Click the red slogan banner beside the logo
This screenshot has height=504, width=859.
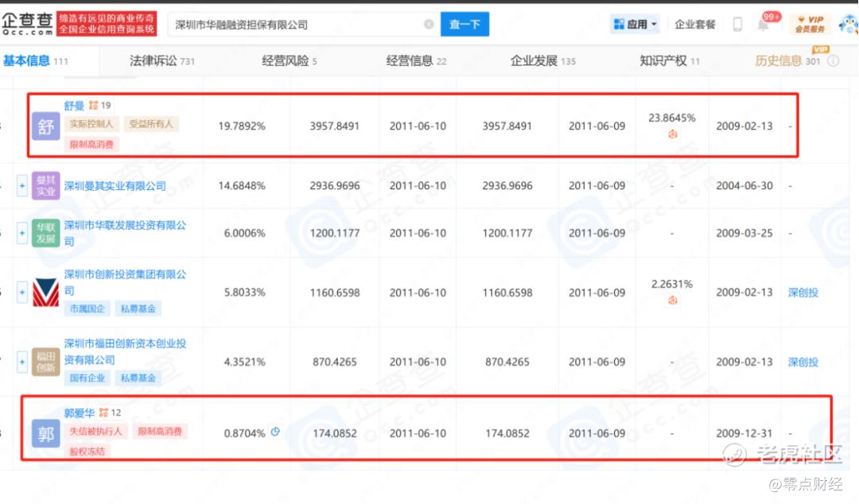(107, 24)
